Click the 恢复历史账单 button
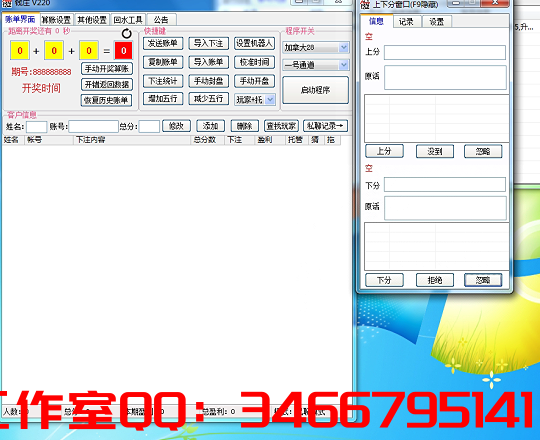The height and width of the screenshot is (440, 540). coord(106,100)
